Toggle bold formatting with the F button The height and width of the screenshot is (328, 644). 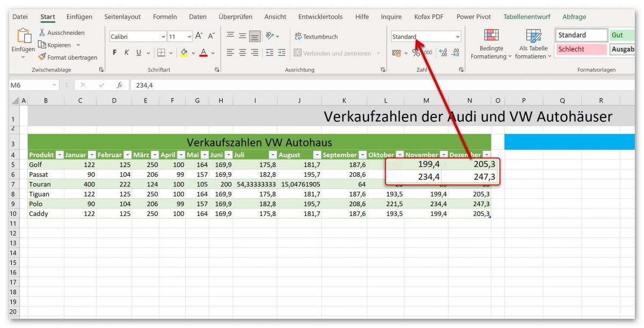(114, 53)
